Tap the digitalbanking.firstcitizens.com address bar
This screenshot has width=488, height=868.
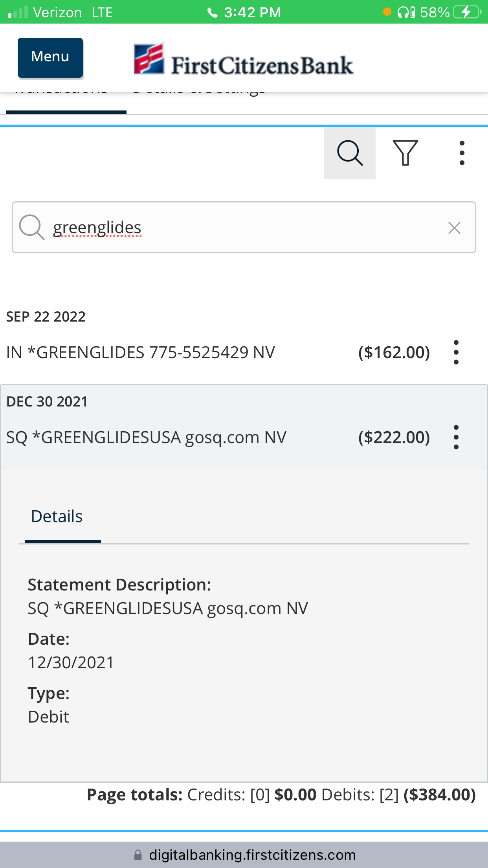[252, 855]
